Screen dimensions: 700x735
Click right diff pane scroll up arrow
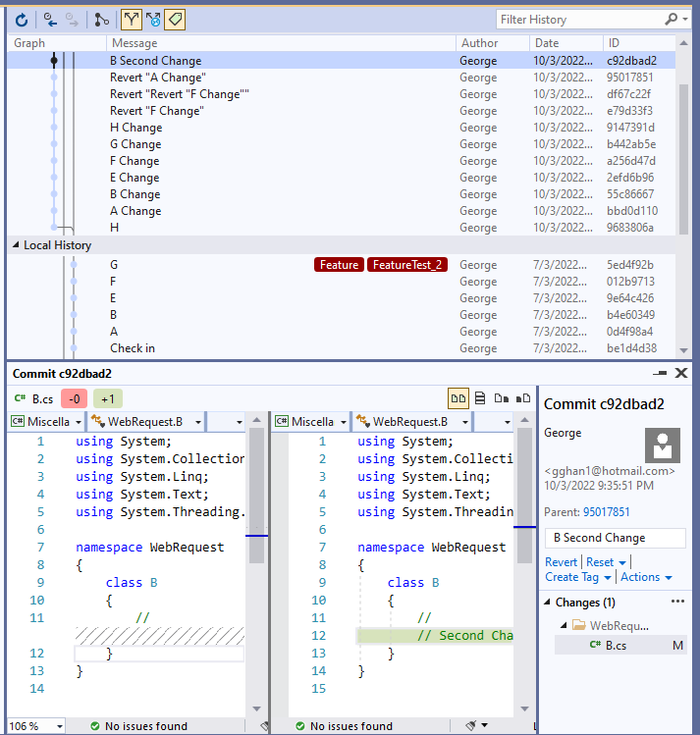tap(524, 419)
